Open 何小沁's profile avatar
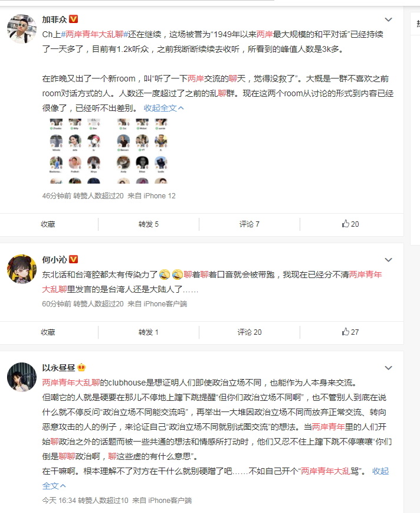Image resolution: width=420 pixels, height=513 pixels. click(22, 269)
